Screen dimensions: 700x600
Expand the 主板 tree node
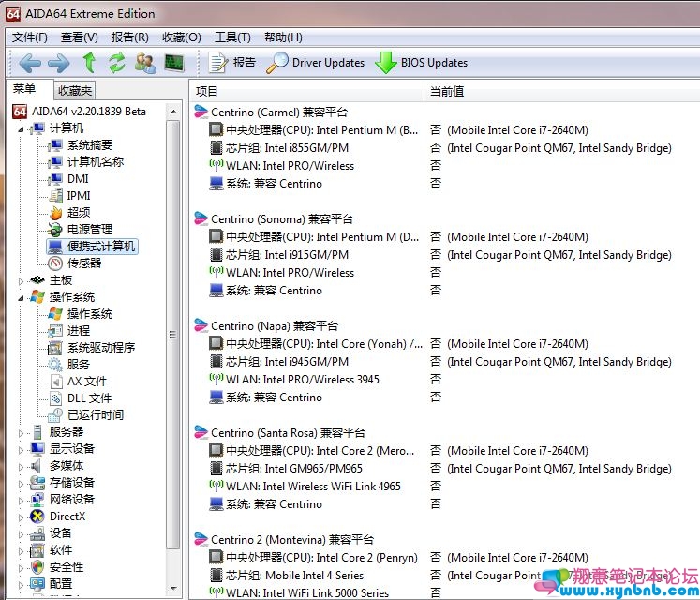pyautogui.click(x=21, y=281)
